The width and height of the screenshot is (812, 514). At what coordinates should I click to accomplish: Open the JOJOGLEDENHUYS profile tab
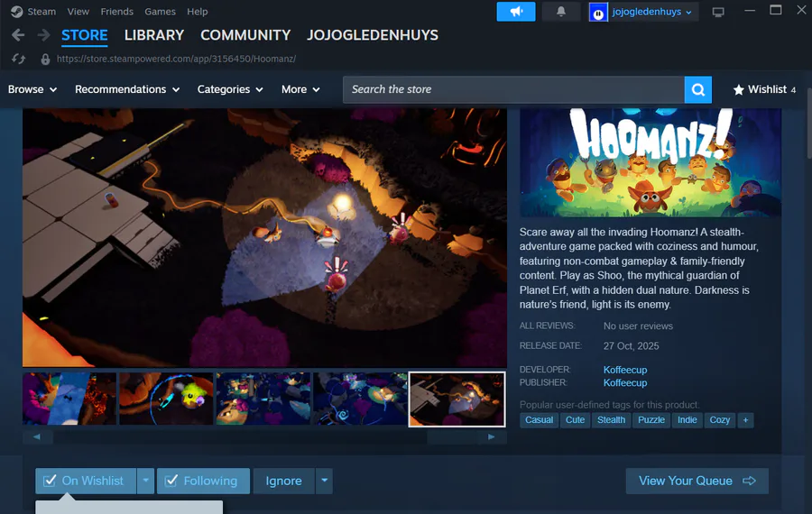coord(373,35)
